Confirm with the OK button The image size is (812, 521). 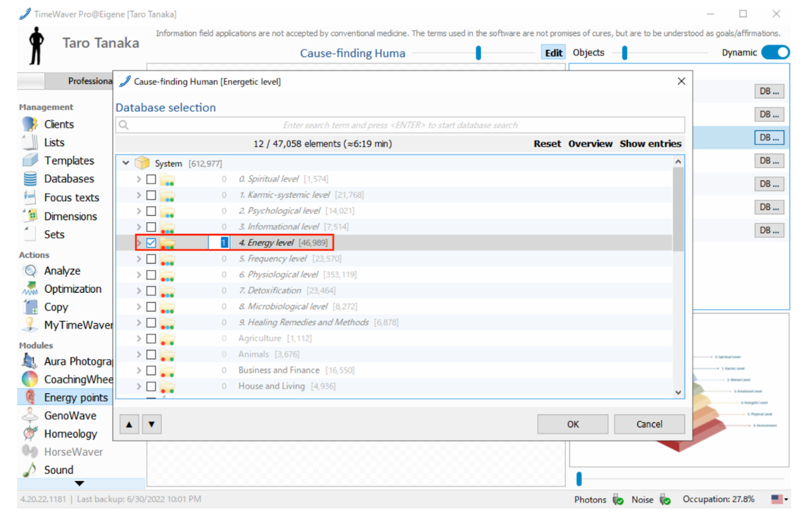(573, 424)
